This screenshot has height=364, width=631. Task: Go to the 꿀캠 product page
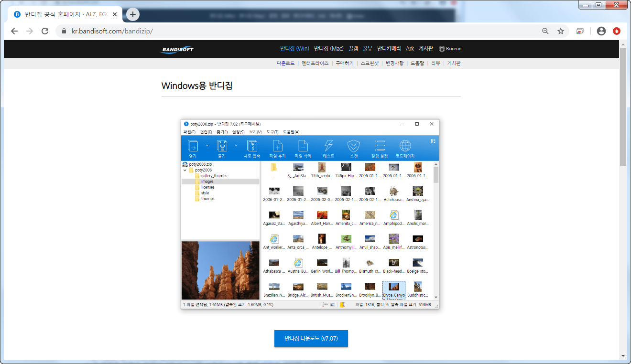click(x=353, y=48)
